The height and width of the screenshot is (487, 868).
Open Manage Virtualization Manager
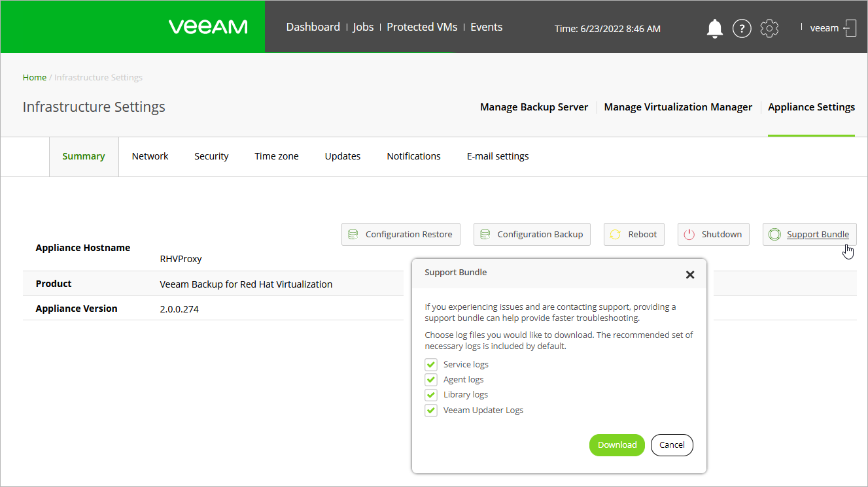tap(678, 107)
